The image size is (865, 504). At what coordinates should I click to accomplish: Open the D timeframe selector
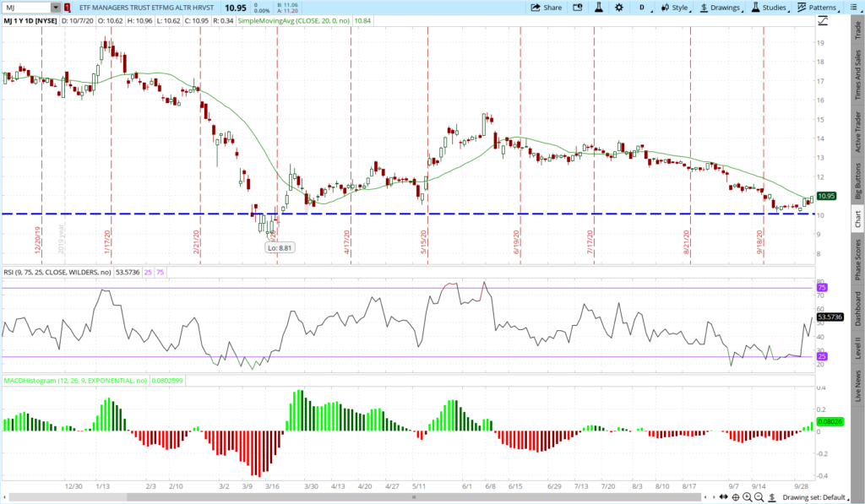pyautogui.click(x=641, y=8)
